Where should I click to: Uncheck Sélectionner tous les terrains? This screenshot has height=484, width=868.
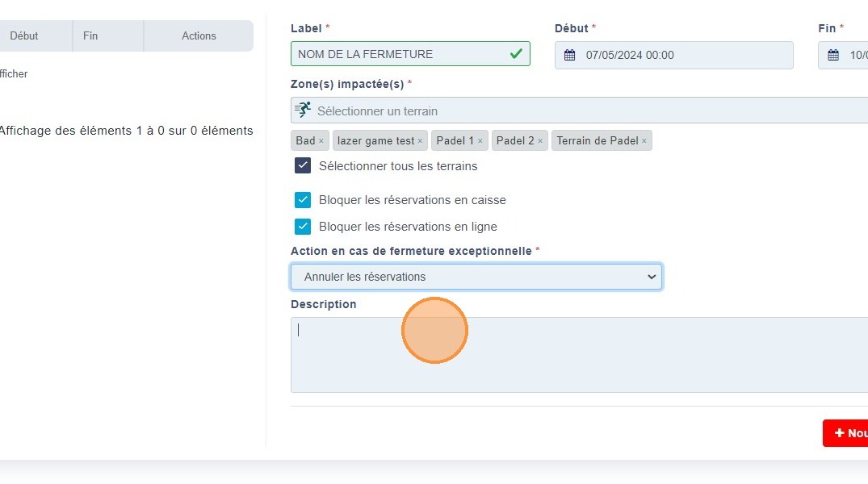[303, 166]
